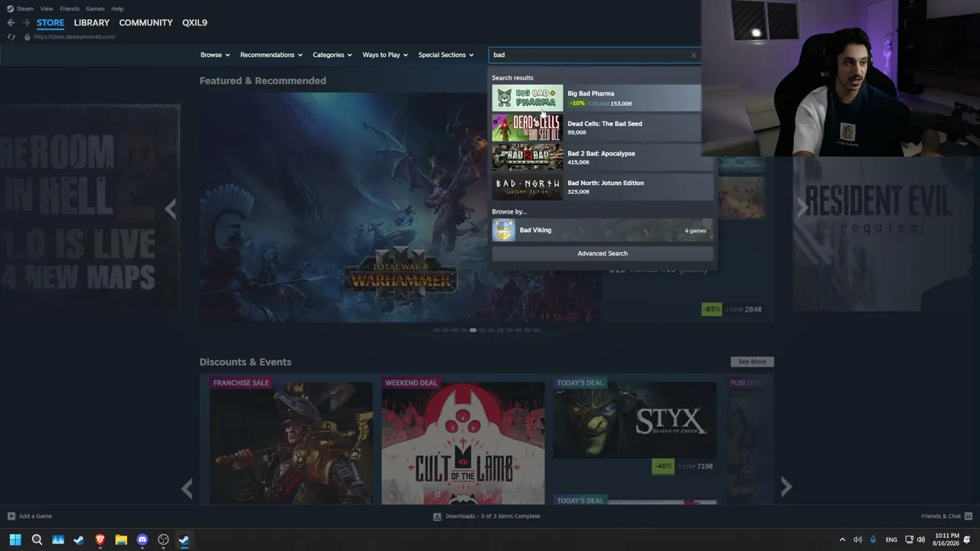
Task: Click the Add a Game plus icon
Action: click(11, 516)
